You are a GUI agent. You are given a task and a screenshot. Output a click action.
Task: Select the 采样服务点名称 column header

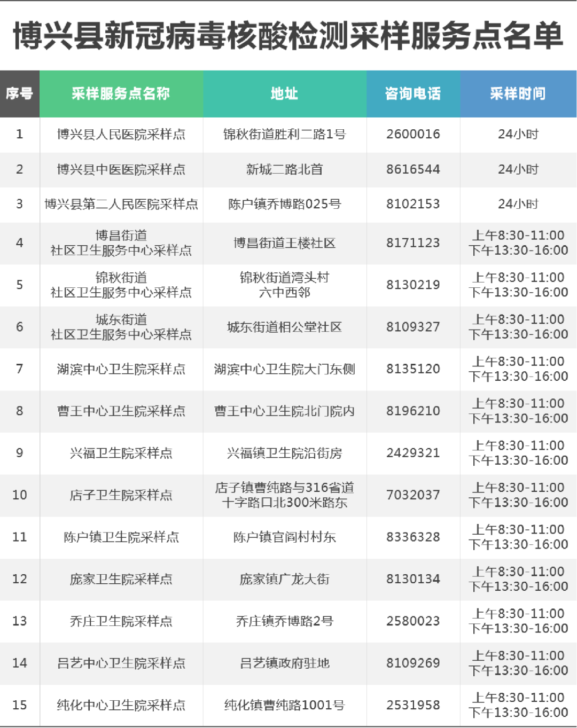(x=121, y=94)
